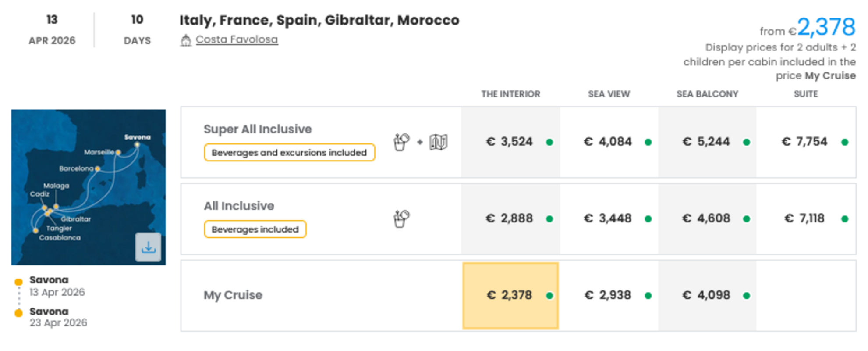
Task: Select My Cruise Interior price €2,378
Action: 510,295
